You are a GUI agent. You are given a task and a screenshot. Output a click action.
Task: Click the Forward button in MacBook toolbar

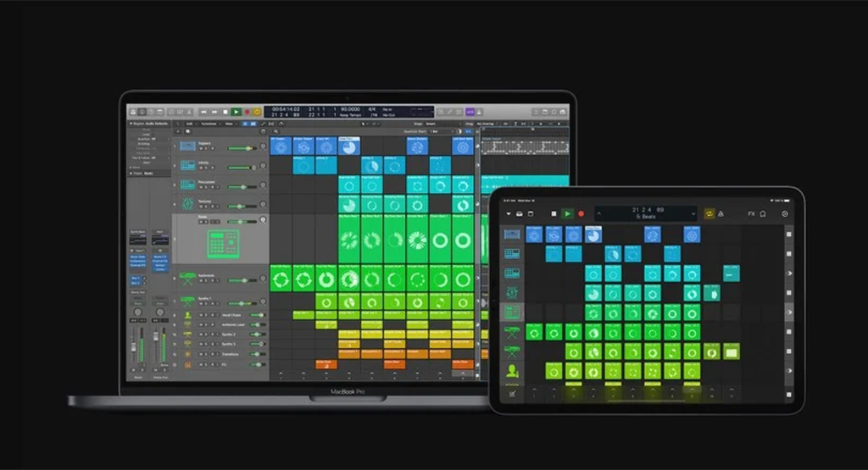tap(214, 112)
